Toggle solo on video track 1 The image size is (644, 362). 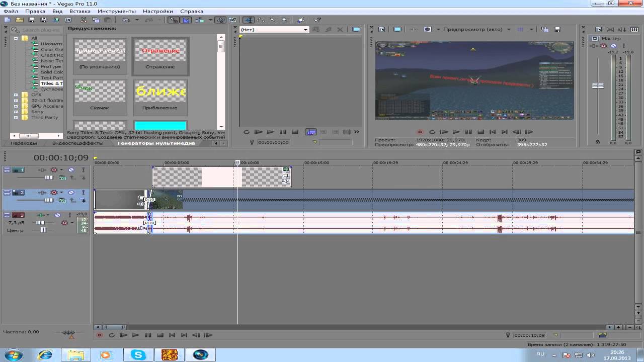[x=84, y=170]
